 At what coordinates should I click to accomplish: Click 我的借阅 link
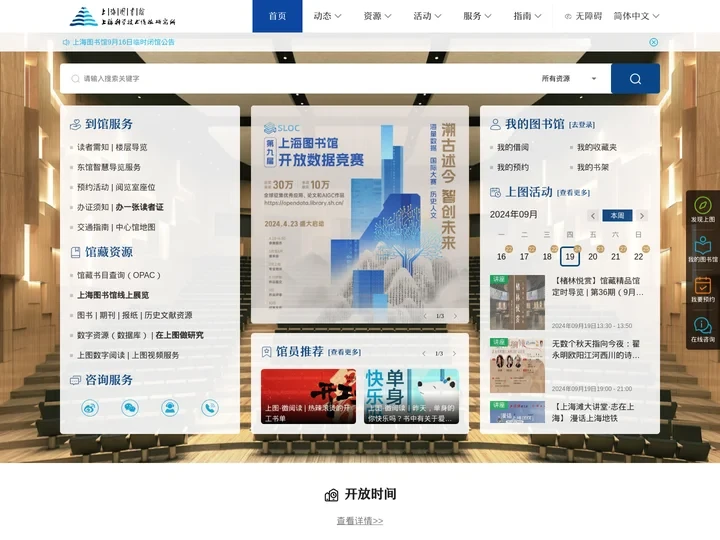tap(512, 147)
